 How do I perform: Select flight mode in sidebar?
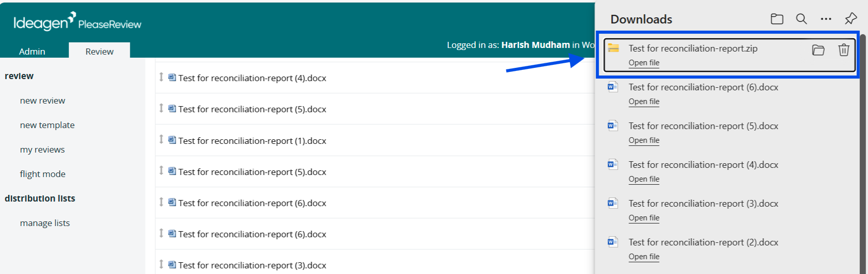click(43, 174)
